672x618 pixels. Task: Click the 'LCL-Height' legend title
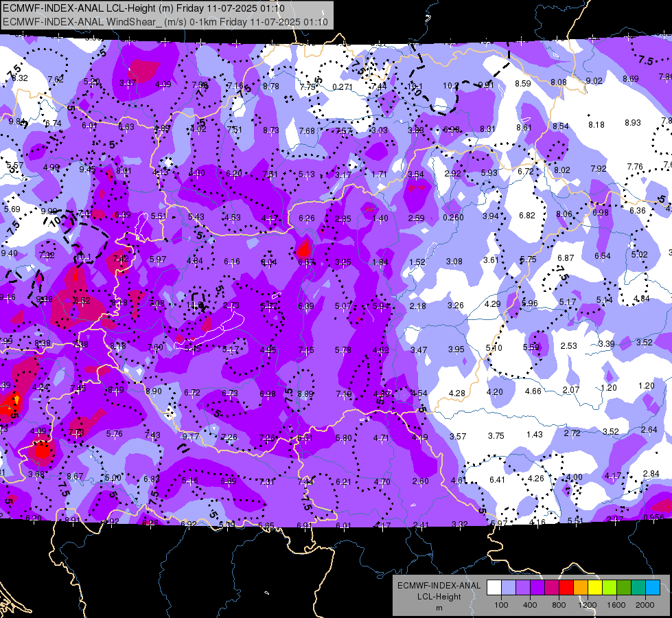[x=439, y=597]
